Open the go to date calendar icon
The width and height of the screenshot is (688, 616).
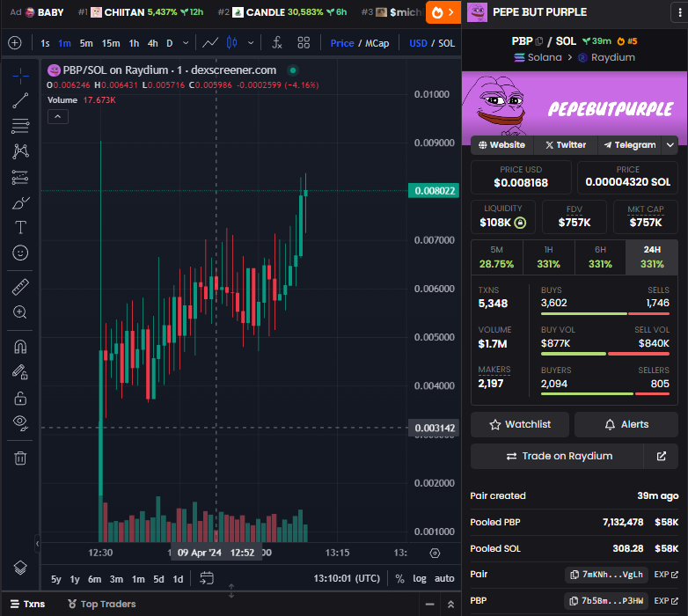(x=206, y=578)
